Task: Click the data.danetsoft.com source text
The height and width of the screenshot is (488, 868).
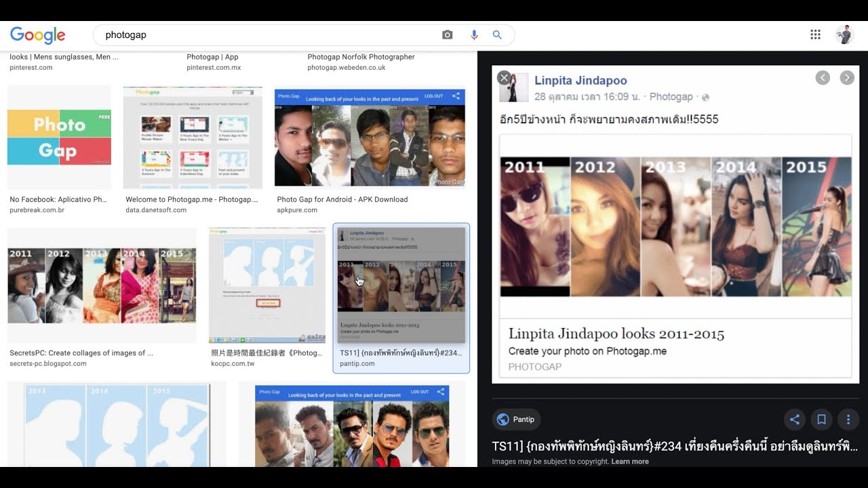Action: 156,210
